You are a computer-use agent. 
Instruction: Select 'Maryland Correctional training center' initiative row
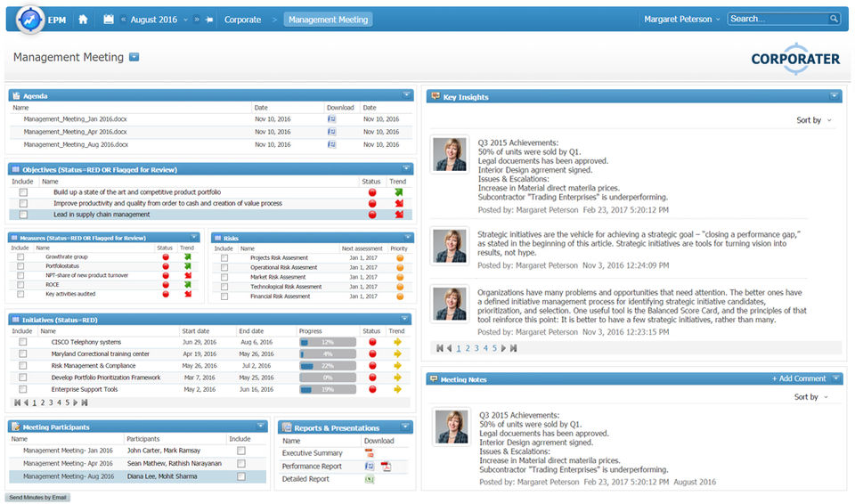[210, 354]
